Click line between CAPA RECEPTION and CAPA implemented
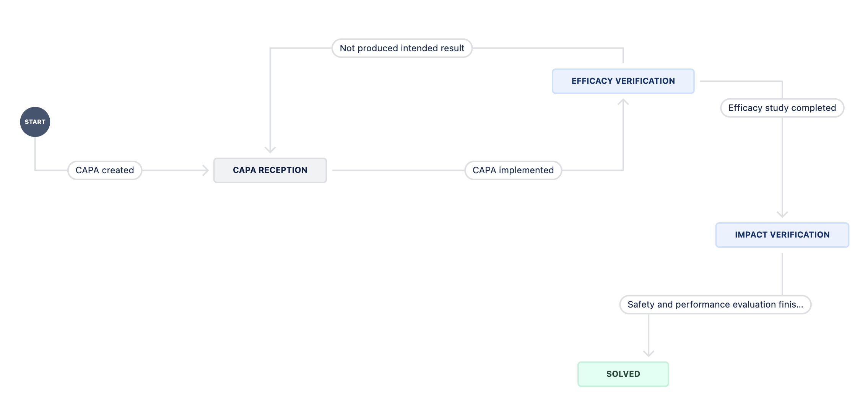This screenshot has width=868, height=420. click(x=398, y=170)
